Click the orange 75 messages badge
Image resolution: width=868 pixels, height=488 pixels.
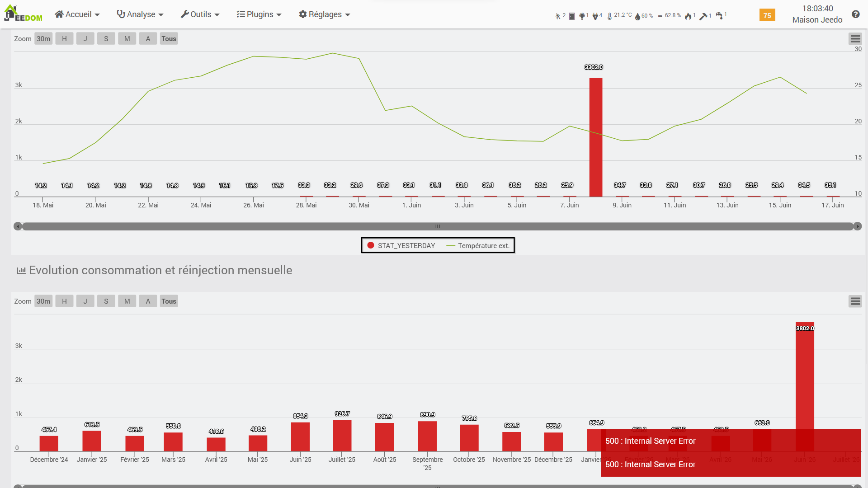click(x=767, y=15)
